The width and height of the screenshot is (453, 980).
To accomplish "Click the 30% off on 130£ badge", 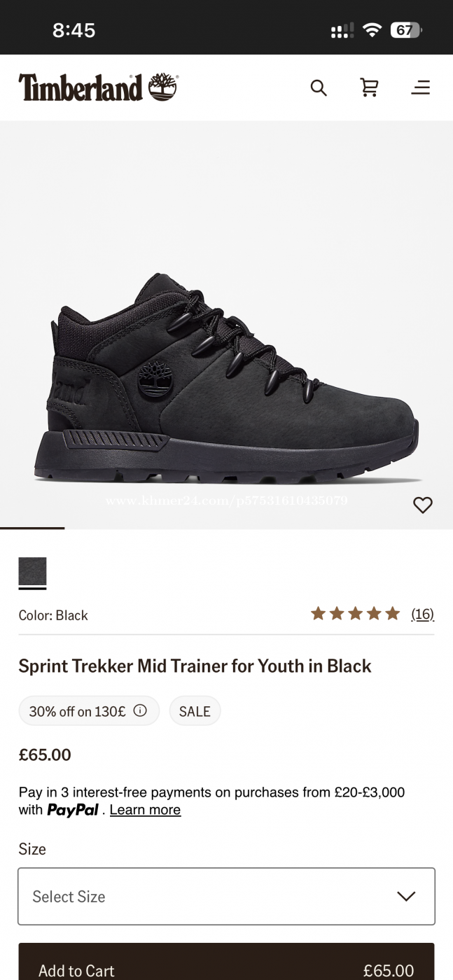I will (78, 711).
